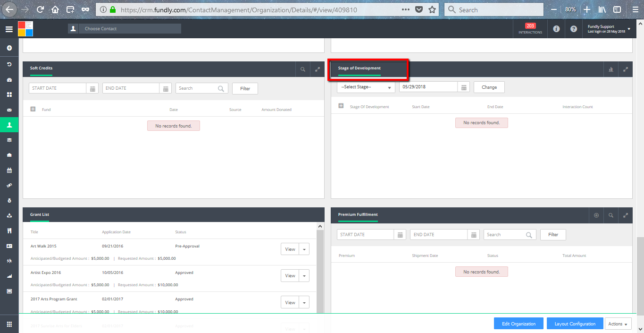Click the four-squares grid icon in sidebar
644x333 pixels.
click(9, 94)
